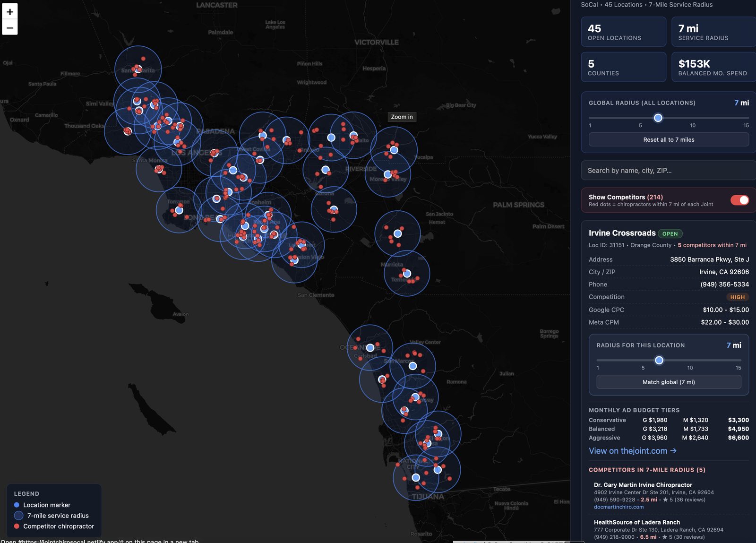Adjust Radius For This Location slider handle
This screenshot has width=756, height=543.
tap(659, 360)
